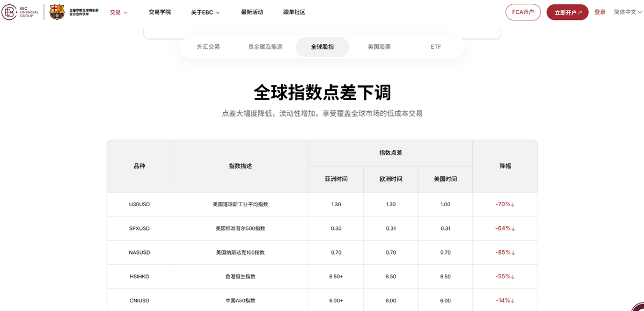Click the 登录 login link
This screenshot has height=311, width=644.
[599, 12]
